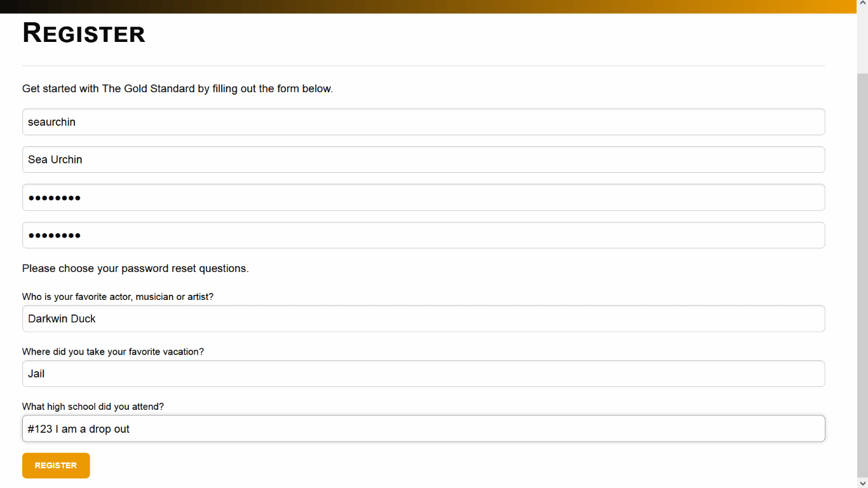Viewport: 868px width, 488px height.
Task: Select the first masked password field
Action: pyautogui.click(x=423, y=198)
